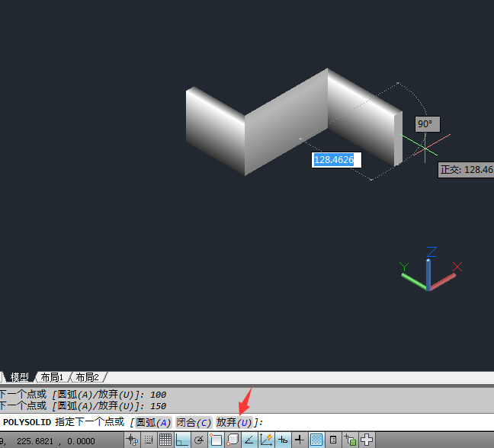Screen dimensions: 494x448
Task: Open Quick Properties icon
Action: [333, 440]
